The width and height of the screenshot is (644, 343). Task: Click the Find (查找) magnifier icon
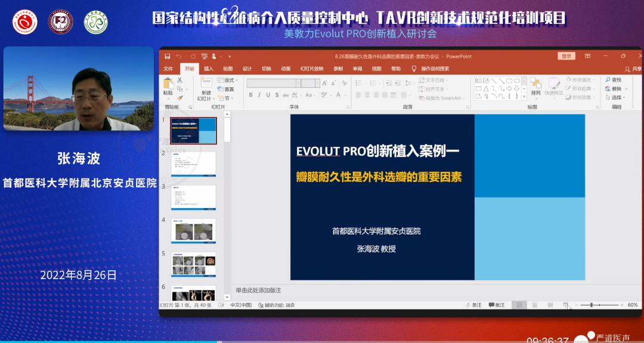pos(608,80)
